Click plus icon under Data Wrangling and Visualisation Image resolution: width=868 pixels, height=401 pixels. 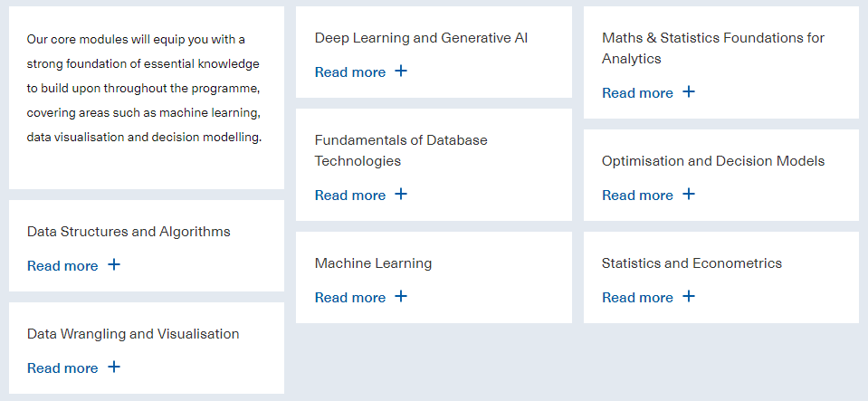pyautogui.click(x=113, y=367)
